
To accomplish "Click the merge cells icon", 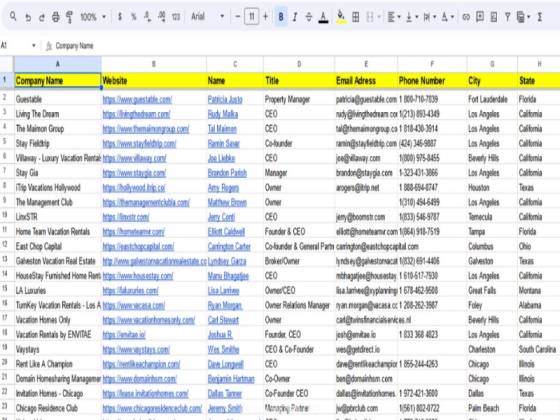I will [370, 17].
